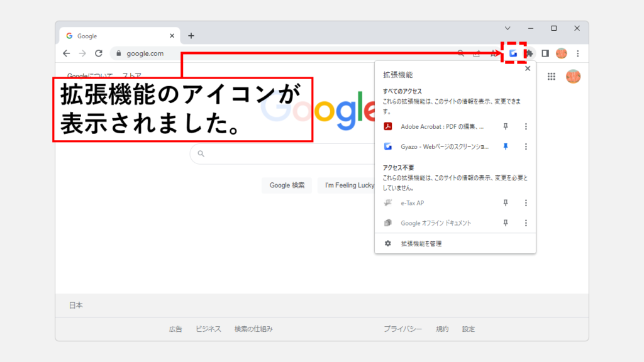Open 拡張機能を管理 (manage extensions)
The image size is (644, 362).
[x=421, y=243]
